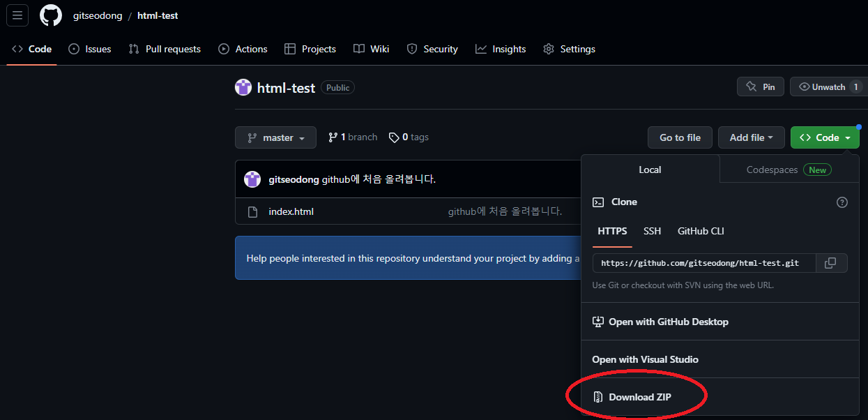The image size is (868, 420).
Task: Click the Unwatch button
Action: tap(829, 87)
